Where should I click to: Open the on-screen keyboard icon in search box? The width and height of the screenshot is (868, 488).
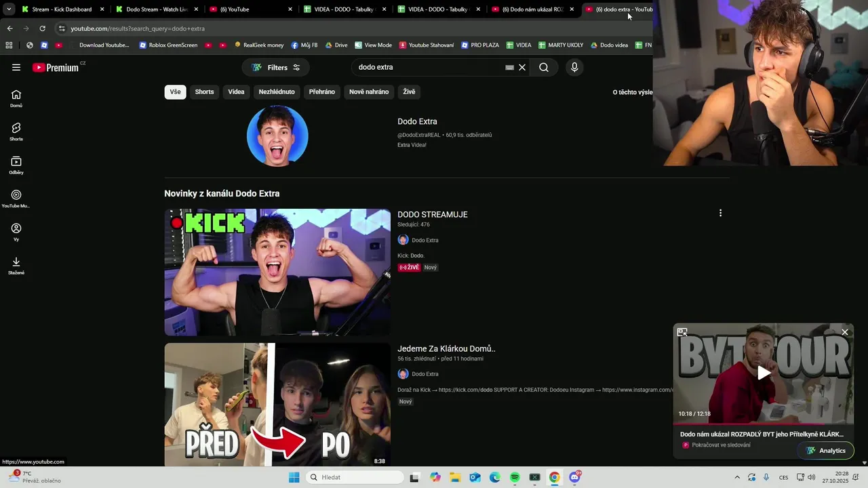(509, 67)
